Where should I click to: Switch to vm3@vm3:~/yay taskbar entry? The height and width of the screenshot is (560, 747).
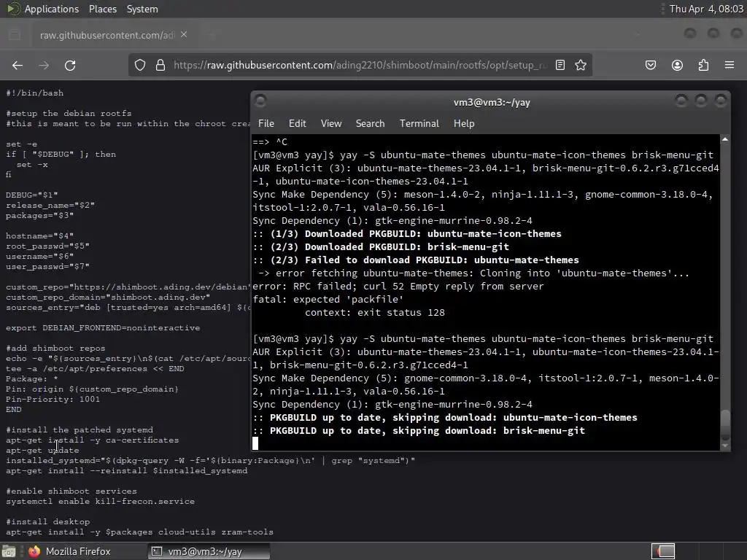click(x=209, y=551)
